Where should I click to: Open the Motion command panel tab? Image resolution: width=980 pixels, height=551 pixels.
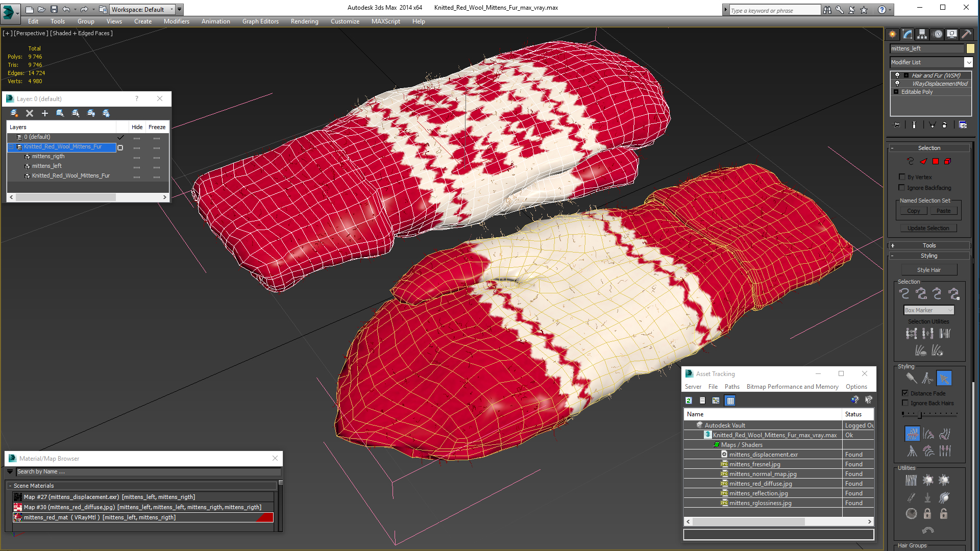pos(937,34)
